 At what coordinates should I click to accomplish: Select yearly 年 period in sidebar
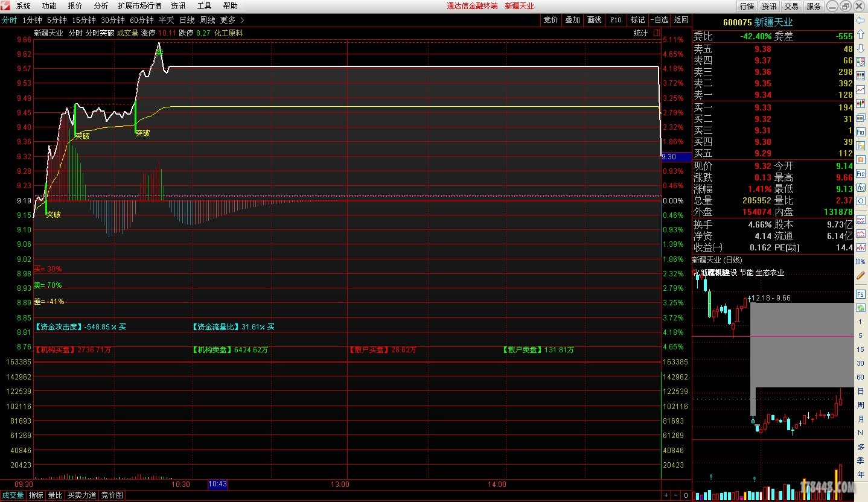[860, 474]
